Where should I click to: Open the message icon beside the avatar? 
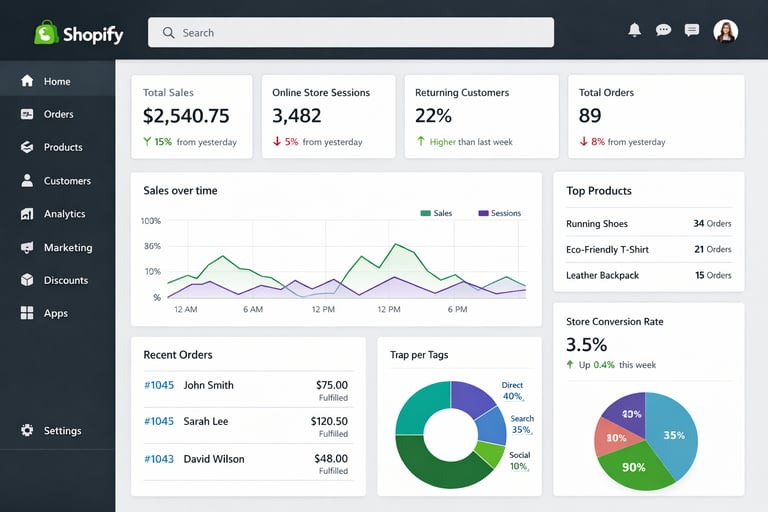click(692, 30)
